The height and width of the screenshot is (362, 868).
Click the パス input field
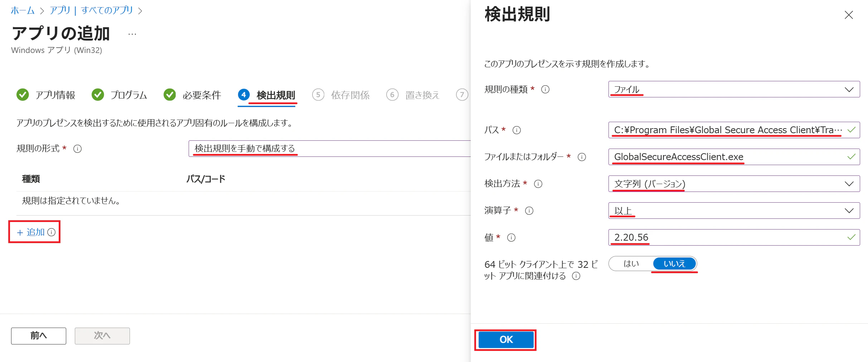(734, 130)
